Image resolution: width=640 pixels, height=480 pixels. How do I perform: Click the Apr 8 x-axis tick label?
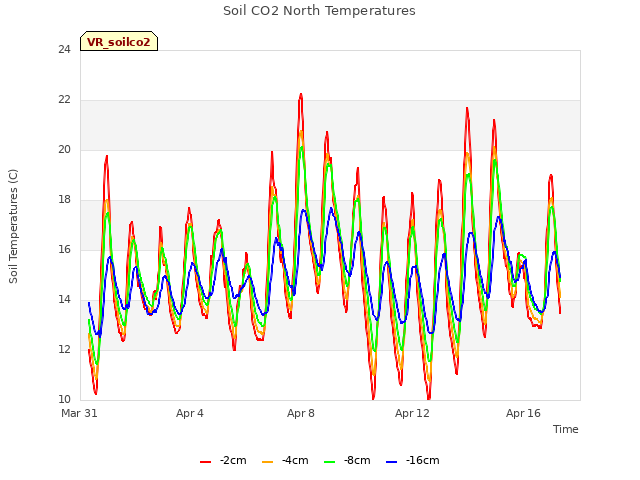(x=301, y=413)
